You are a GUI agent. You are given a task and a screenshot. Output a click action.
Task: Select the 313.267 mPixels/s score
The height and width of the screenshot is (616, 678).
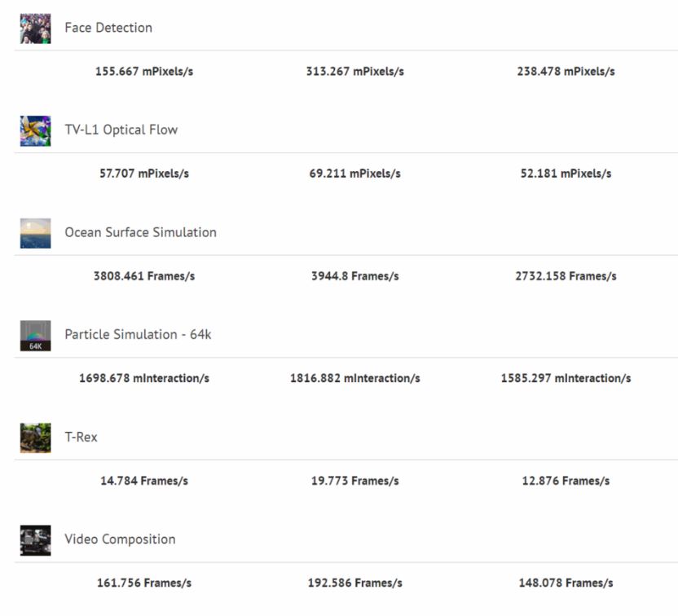354,72
